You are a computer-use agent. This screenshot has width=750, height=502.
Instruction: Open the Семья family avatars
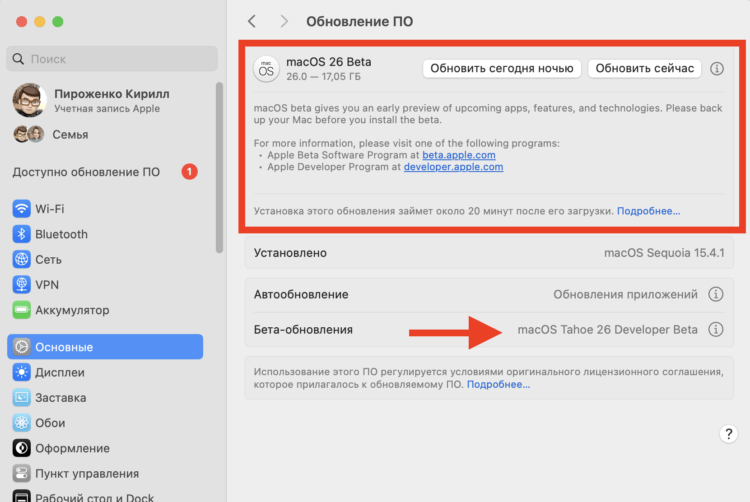29,134
